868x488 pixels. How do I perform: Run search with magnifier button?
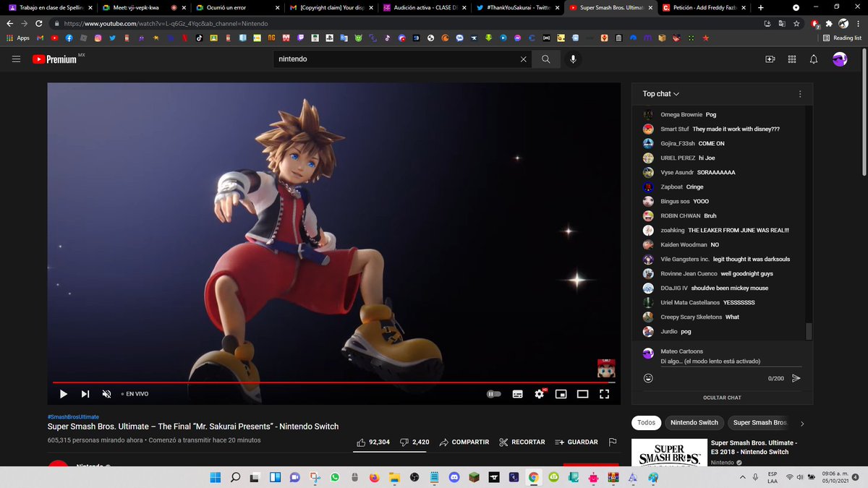click(545, 59)
